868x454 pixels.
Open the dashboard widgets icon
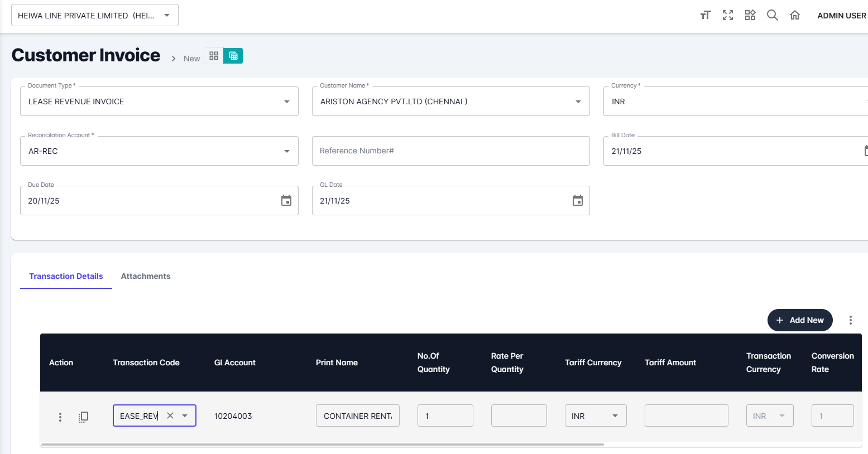pos(750,15)
